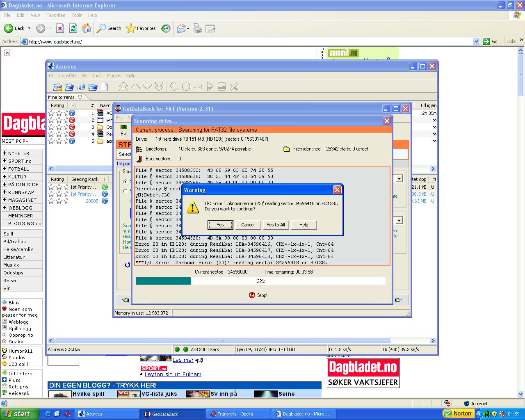Click the Azureus move down triangle icon
Image resolution: width=525 pixels, height=420 pixels.
pyautogui.click(x=147, y=87)
